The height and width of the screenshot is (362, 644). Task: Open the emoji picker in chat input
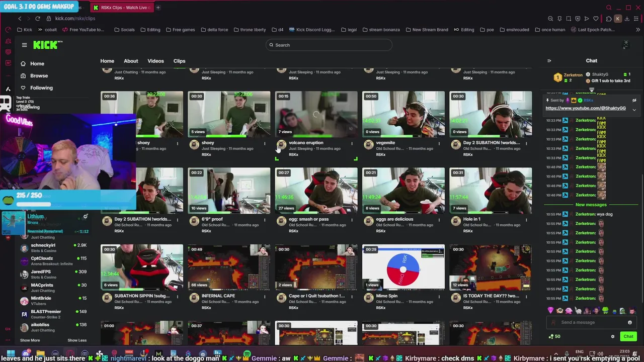point(630,322)
